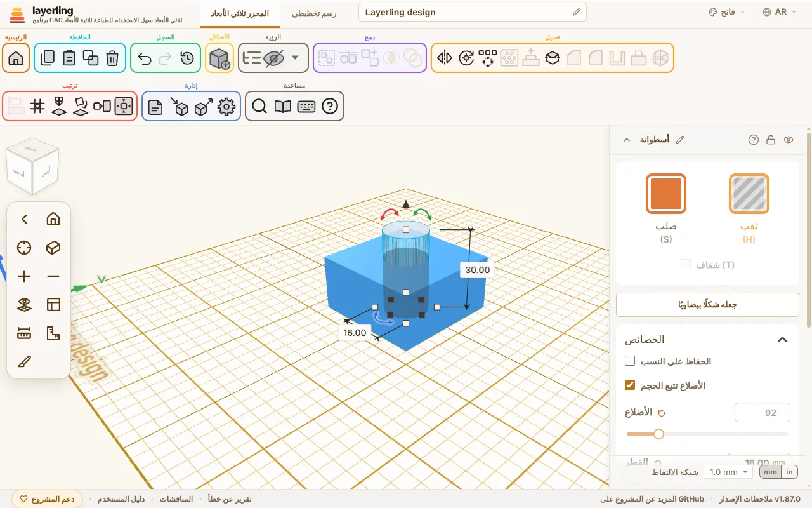This screenshot has width=812, height=508.
Task: Select the المحرر ثلاثي الأبعاد tab
Action: click(240, 13)
